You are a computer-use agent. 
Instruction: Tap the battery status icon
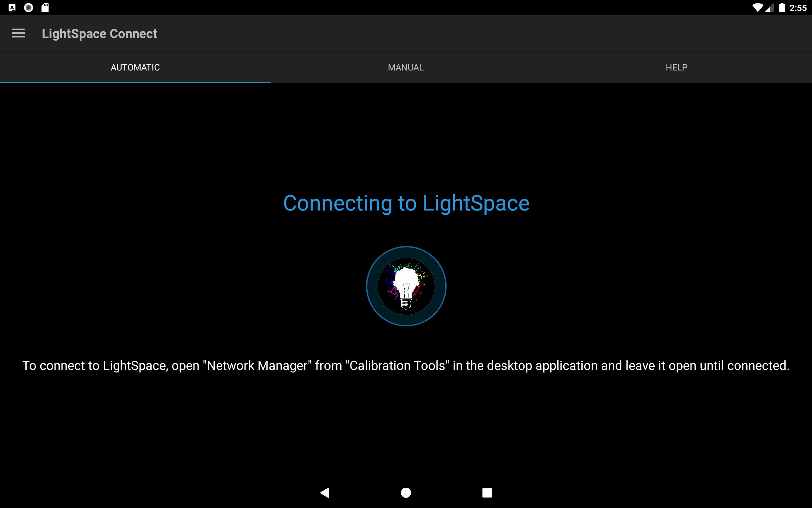(x=782, y=8)
